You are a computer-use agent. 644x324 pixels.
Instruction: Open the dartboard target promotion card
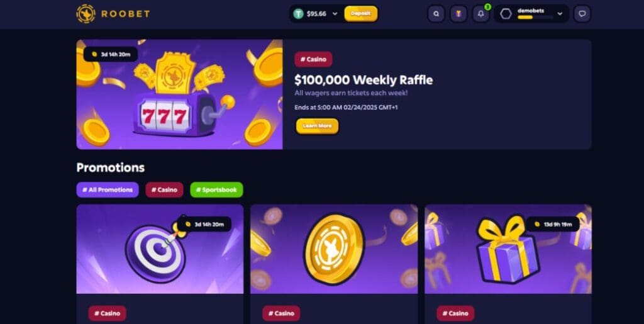click(160, 249)
